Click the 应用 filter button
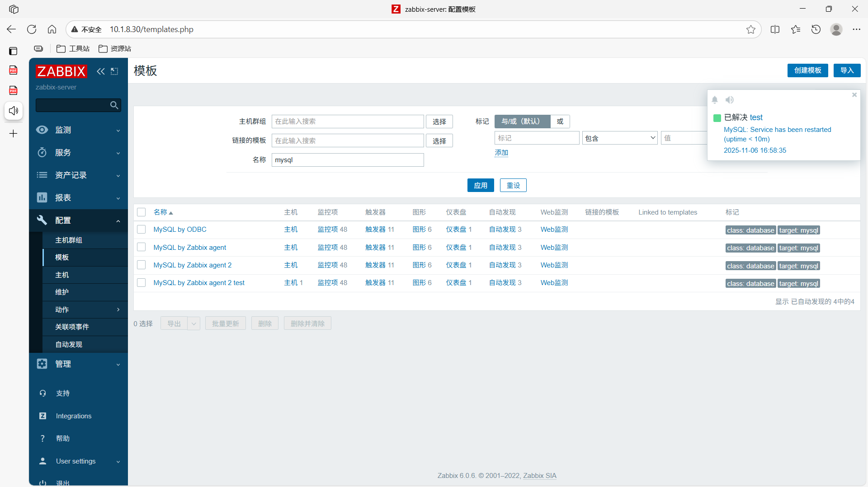This screenshot has width=868, height=487. pos(481,185)
